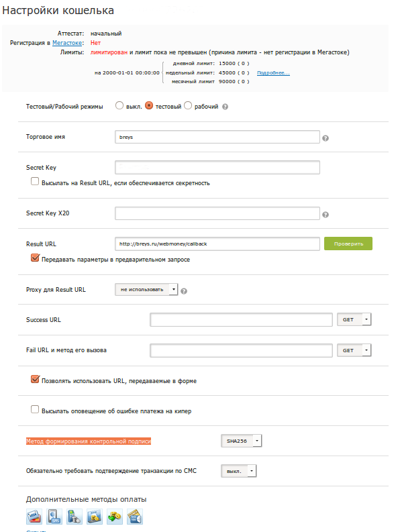Viewport: 398px width, 532px height.
Task: Click the green Проверить button
Action: click(x=348, y=244)
